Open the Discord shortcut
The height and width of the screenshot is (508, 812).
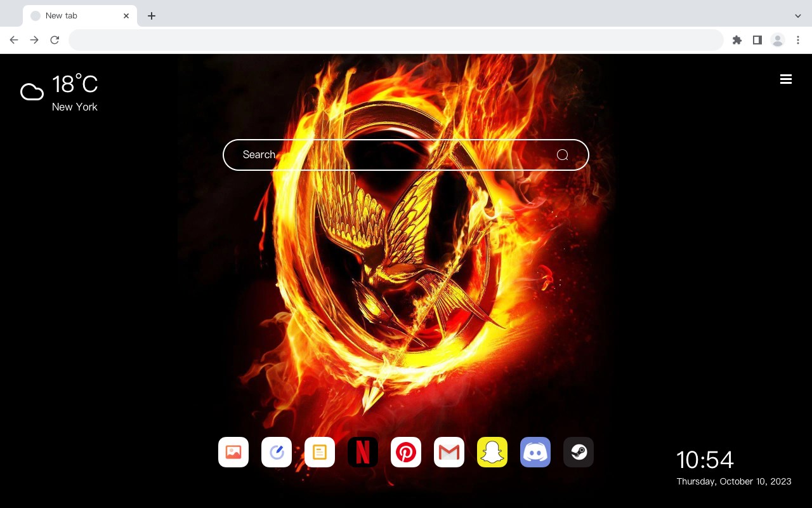pos(535,452)
